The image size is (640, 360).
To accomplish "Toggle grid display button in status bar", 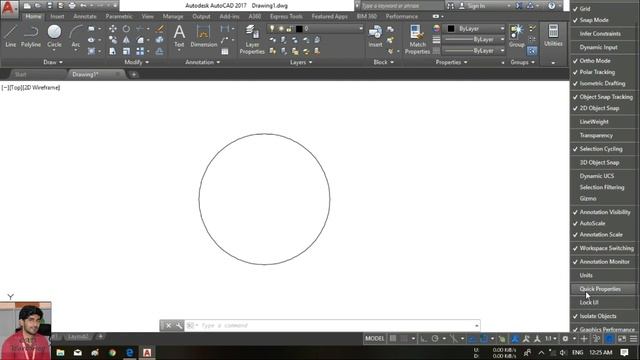I will 393,339.
